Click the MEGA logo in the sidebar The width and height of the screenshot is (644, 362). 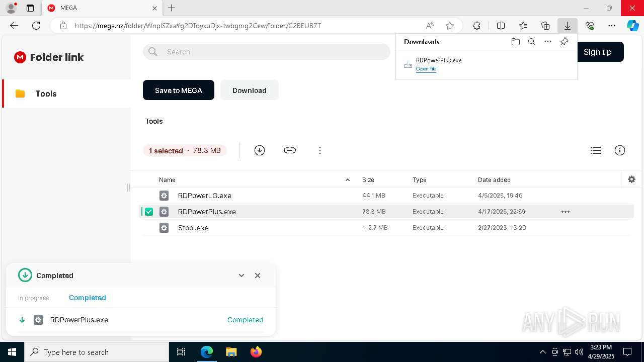point(20,57)
